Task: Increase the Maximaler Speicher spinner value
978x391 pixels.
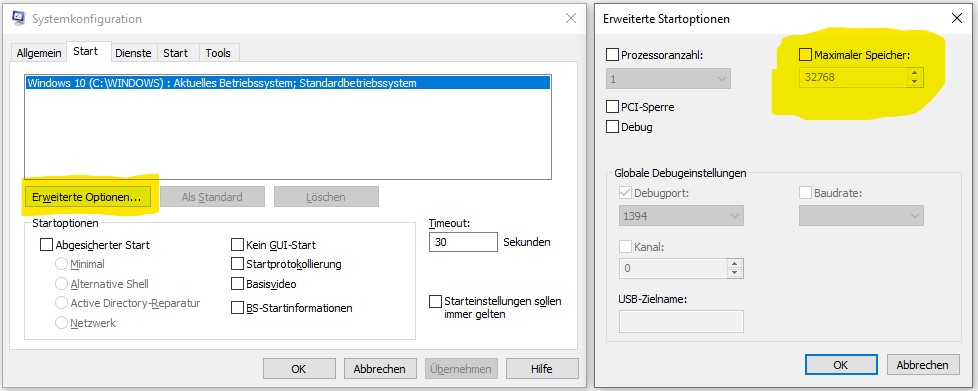Action: (915, 74)
